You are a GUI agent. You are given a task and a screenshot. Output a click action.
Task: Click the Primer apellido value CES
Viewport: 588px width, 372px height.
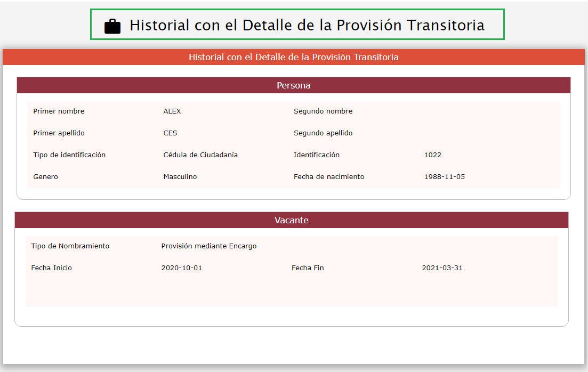170,133
